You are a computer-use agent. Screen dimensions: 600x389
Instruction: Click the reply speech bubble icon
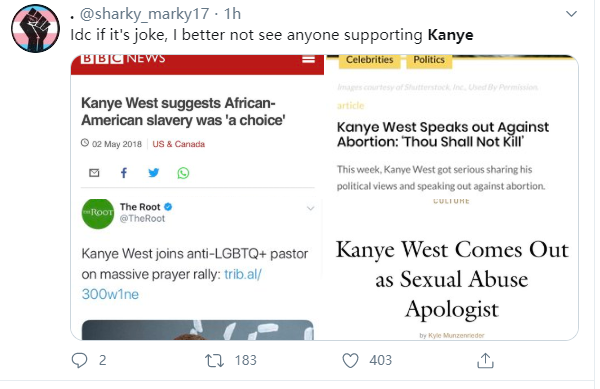(x=79, y=360)
